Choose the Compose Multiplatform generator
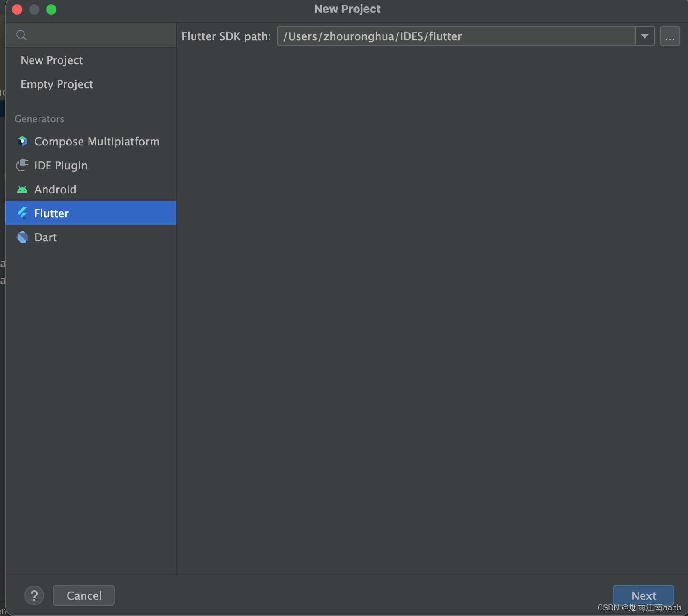The height and width of the screenshot is (616, 688). pyautogui.click(x=91, y=141)
